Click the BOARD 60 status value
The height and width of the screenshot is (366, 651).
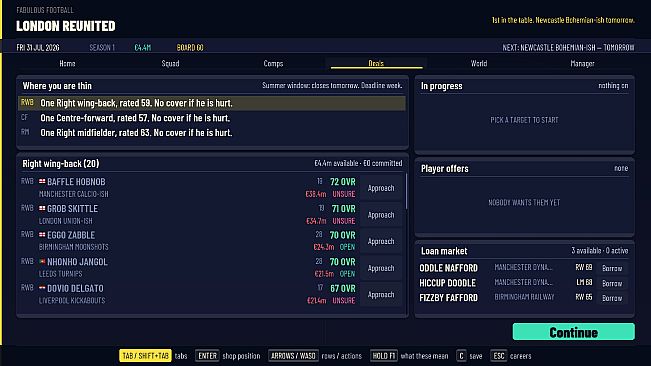(190, 48)
